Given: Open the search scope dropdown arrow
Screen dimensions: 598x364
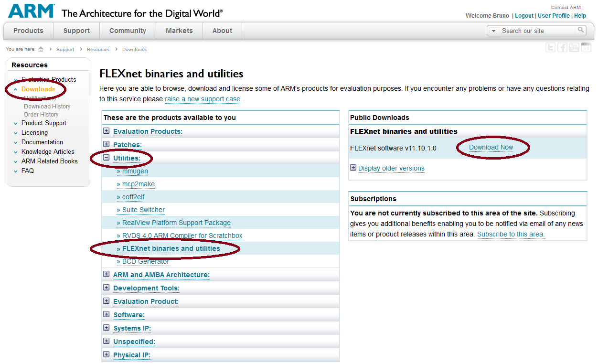Looking at the screenshot, I should pos(494,31).
